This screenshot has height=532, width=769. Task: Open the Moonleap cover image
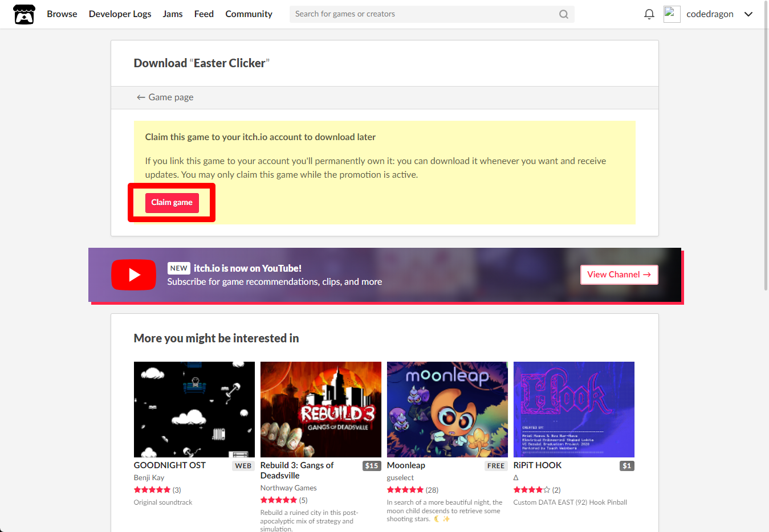point(447,410)
